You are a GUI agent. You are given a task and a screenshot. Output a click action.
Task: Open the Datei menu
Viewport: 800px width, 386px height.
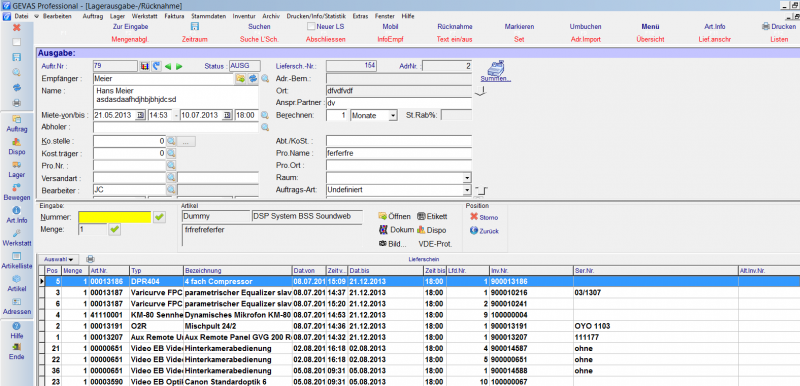tap(21, 16)
